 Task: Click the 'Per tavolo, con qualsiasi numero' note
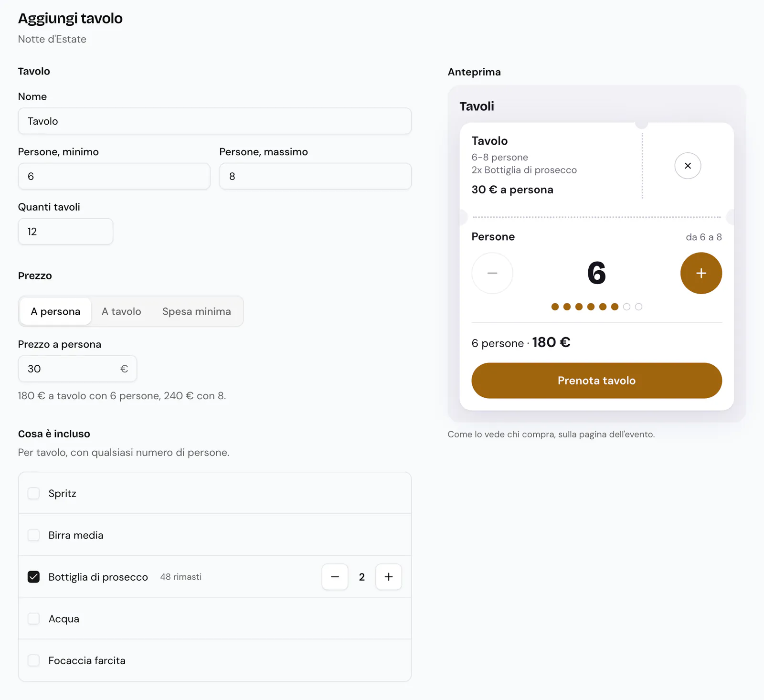tap(124, 452)
